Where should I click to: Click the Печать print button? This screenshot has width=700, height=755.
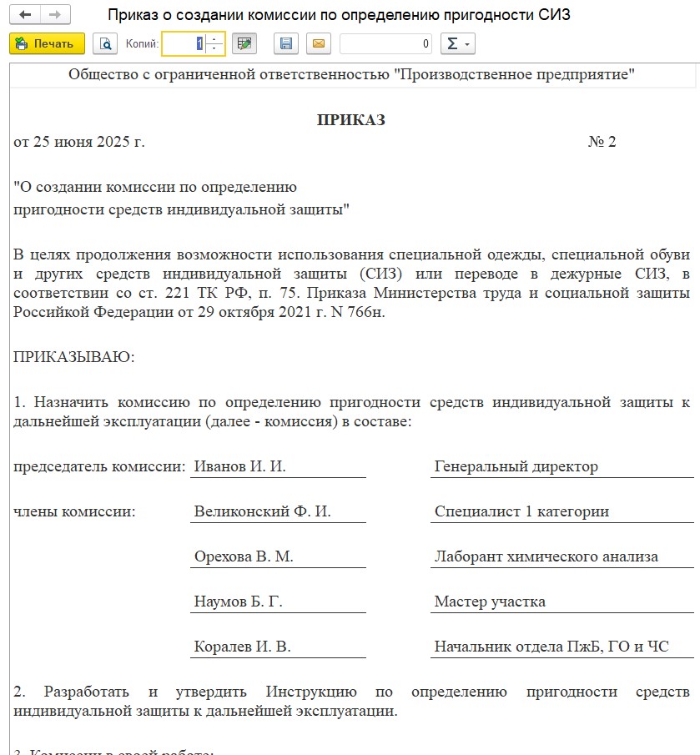pyautogui.click(x=48, y=44)
